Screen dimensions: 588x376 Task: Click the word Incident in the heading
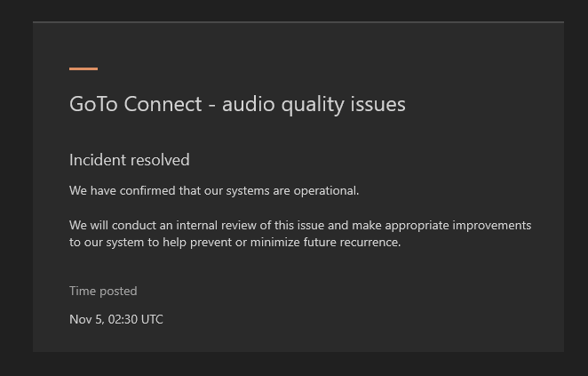tap(98, 160)
